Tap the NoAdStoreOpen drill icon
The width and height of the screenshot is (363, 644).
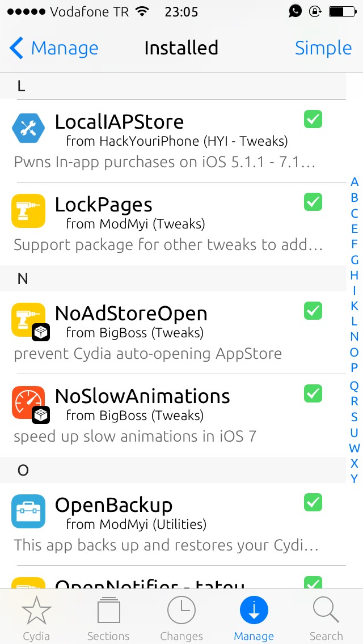[x=28, y=320]
